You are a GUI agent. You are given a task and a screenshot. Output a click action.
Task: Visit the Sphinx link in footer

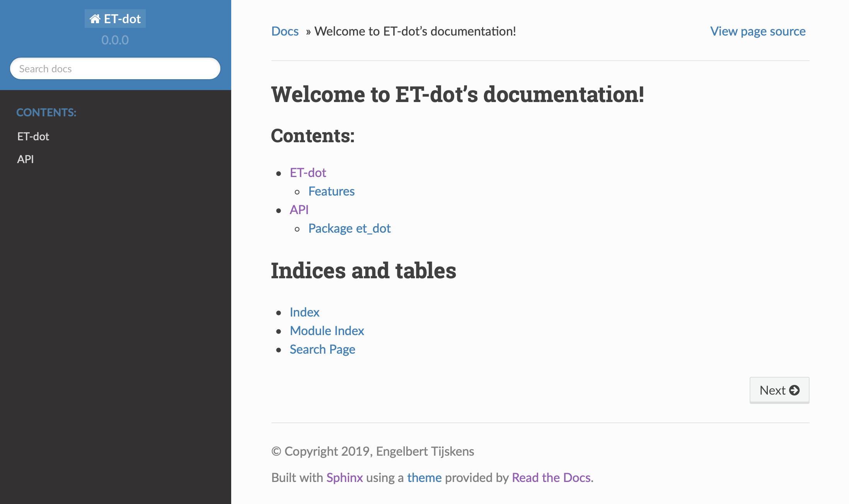click(345, 478)
